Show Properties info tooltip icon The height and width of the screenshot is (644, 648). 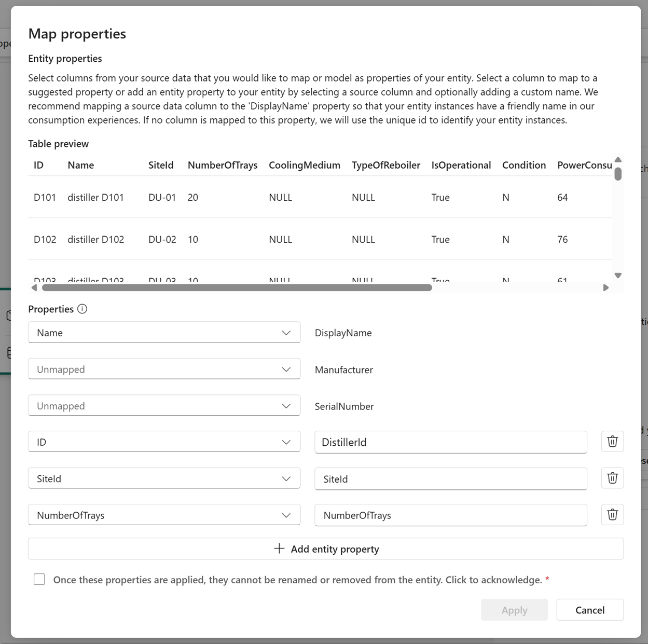pos(82,309)
